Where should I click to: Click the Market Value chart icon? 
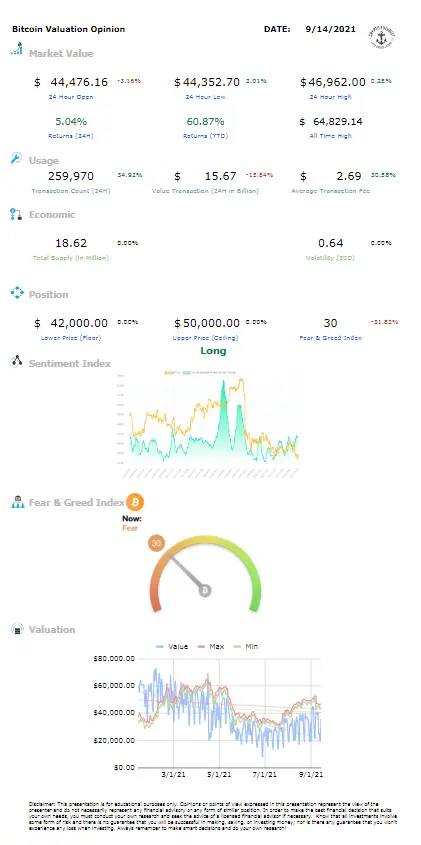click(17, 50)
